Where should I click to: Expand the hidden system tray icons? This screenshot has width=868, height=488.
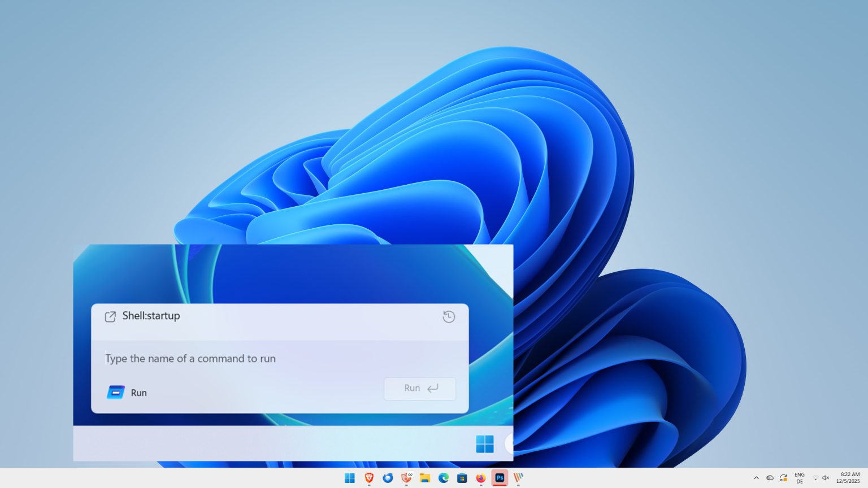756,478
